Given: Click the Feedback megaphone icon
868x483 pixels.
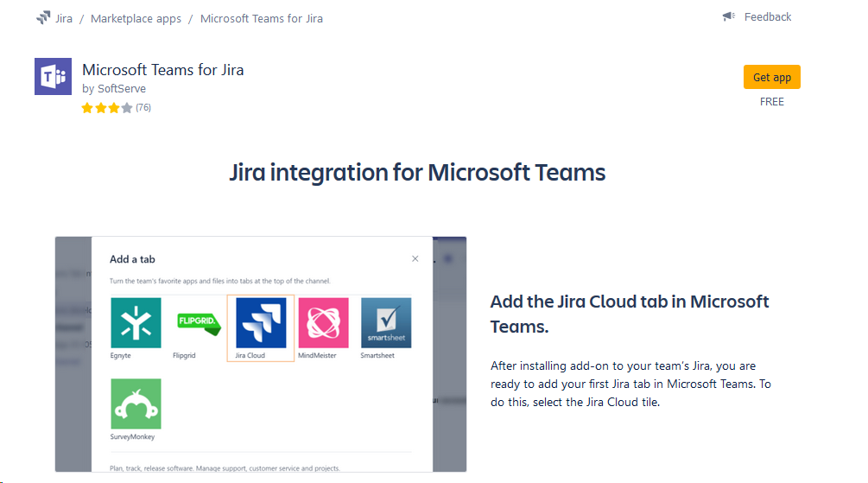Looking at the screenshot, I should 728,16.
